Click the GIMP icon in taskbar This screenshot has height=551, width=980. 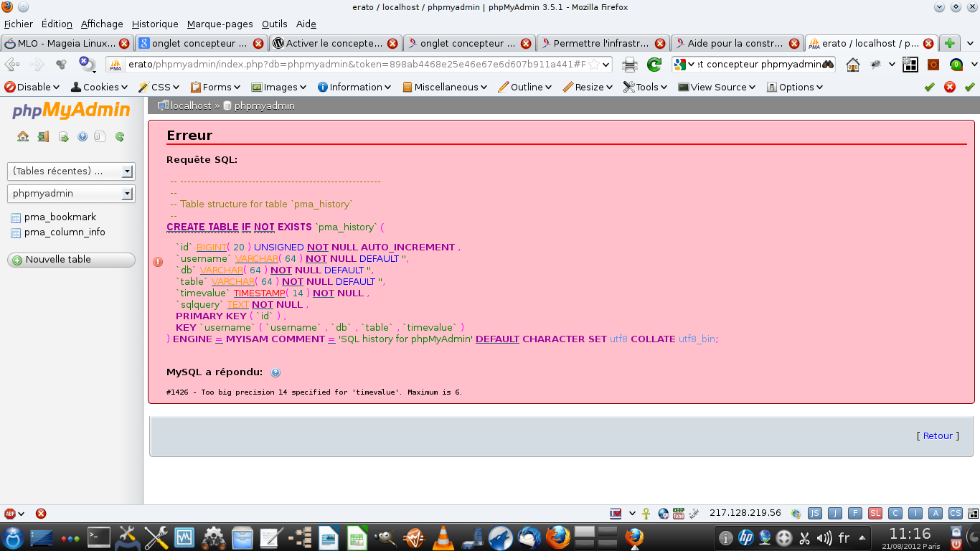385,537
